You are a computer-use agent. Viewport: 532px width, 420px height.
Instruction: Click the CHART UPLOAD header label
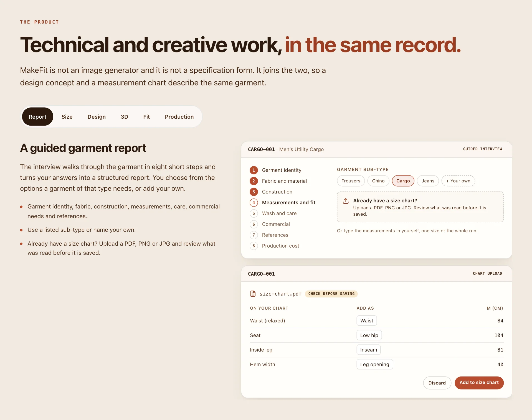pos(487,273)
